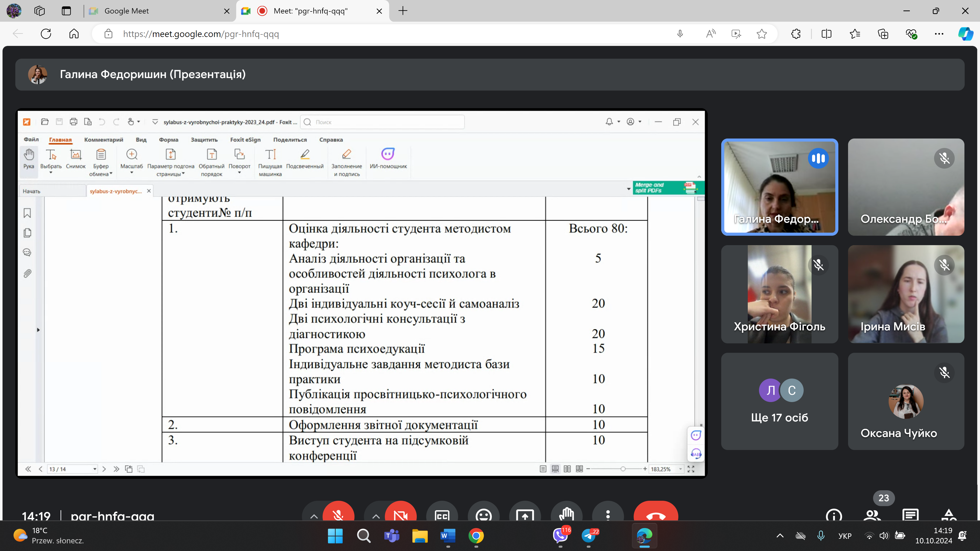The height and width of the screenshot is (551, 980).
Task: Click Edge Read aloud icon
Action: click(x=711, y=34)
